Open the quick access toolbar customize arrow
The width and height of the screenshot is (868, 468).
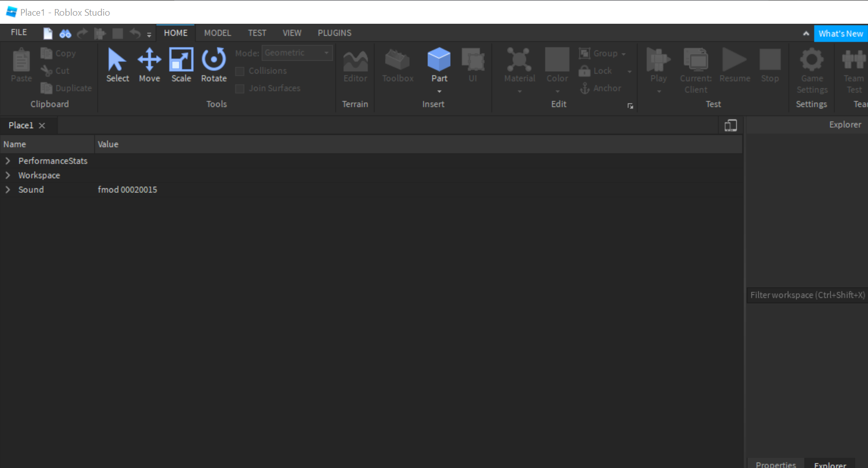(149, 35)
